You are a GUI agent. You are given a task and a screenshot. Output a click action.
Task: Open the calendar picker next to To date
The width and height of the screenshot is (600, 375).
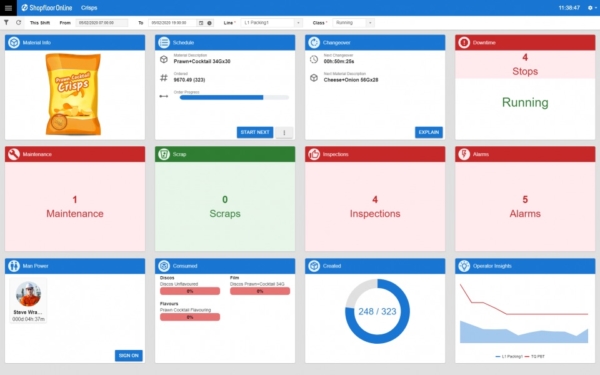(201, 23)
